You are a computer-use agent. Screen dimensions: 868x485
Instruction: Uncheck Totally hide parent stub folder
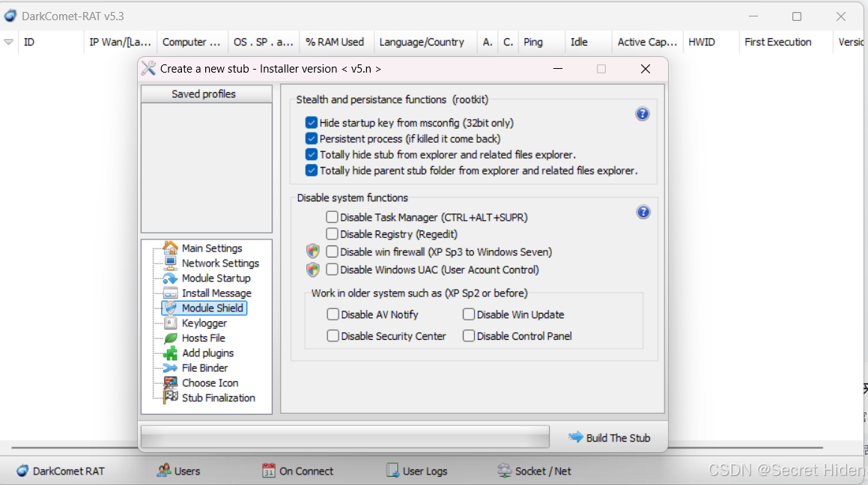point(311,171)
